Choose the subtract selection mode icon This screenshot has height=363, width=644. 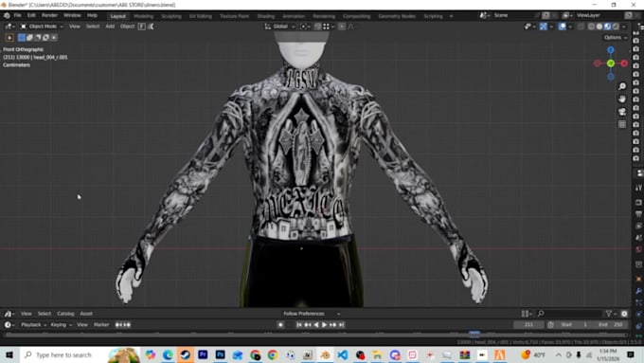click(x=38, y=37)
